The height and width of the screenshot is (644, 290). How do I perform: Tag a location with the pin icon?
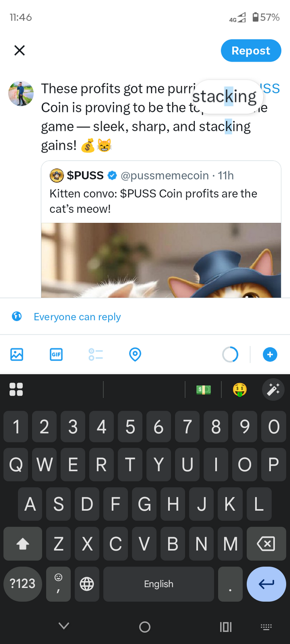tap(135, 354)
